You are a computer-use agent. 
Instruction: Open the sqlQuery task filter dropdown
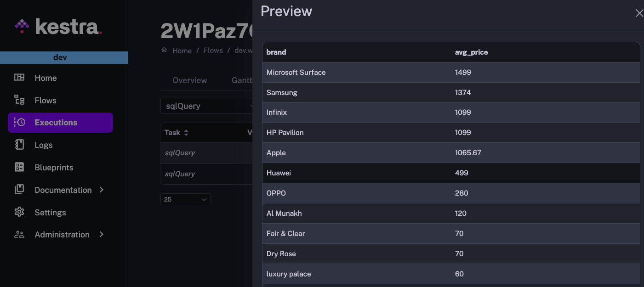(207, 106)
